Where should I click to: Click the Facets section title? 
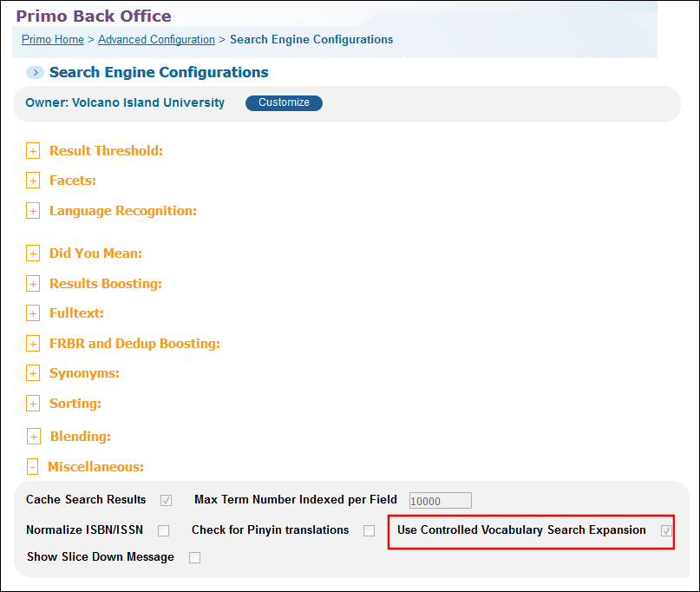(72, 181)
